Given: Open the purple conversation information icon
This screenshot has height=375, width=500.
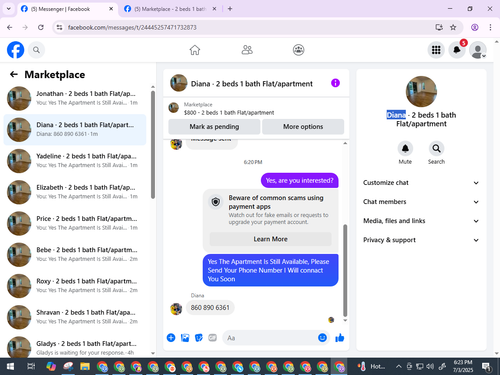Looking at the screenshot, I should coord(335,83).
